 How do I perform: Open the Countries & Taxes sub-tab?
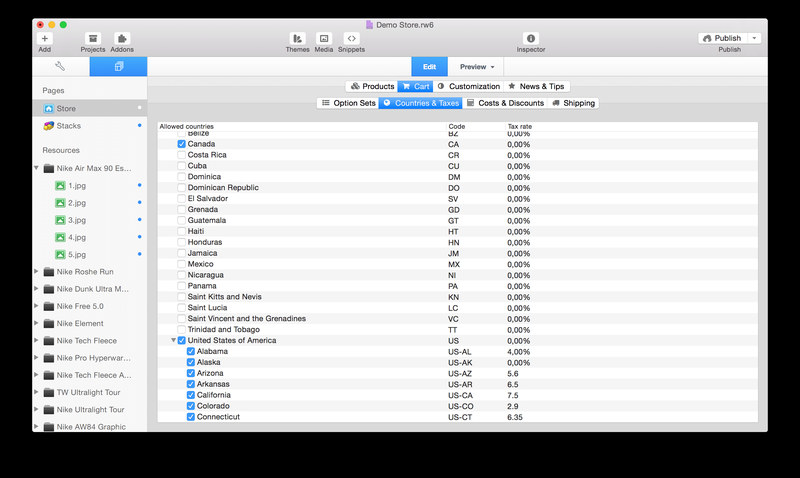(421, 103)
